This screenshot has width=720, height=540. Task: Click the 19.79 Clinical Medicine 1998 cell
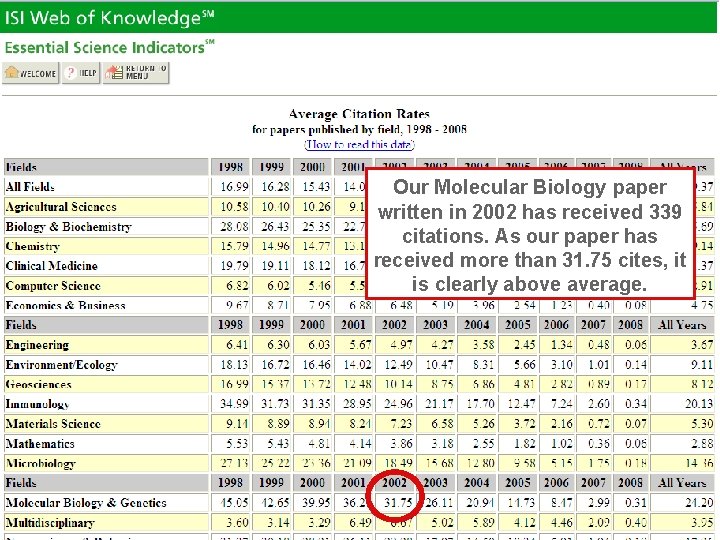[231, 266]
